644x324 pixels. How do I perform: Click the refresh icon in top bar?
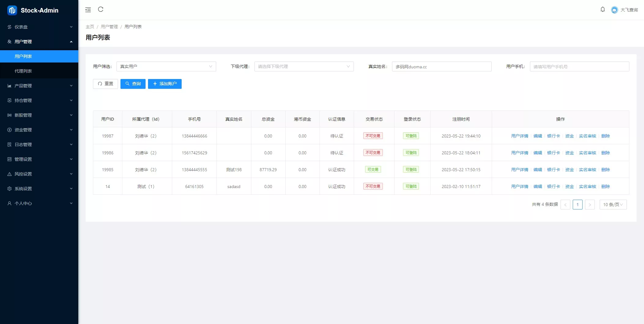coord(101,9)
